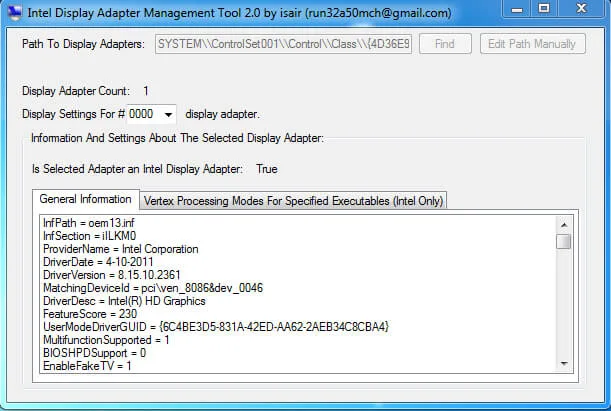
Task: Select the DriverDate = 4-10-2011 line
Action: click(98, 262)
